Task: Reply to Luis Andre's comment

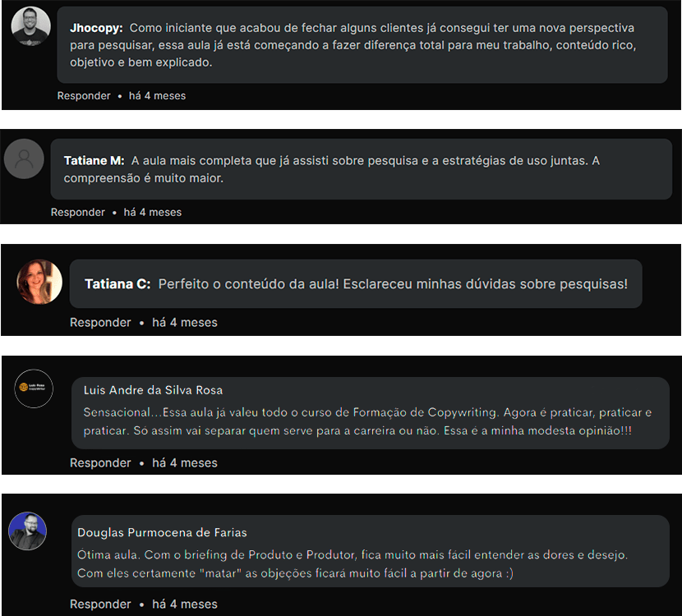Action: [x=100, y=462]
